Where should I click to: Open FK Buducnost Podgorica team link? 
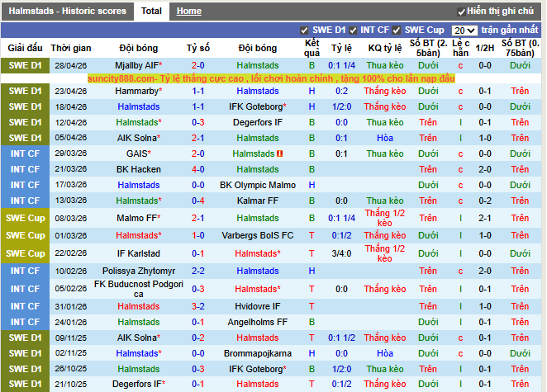[x=139, y=289]
